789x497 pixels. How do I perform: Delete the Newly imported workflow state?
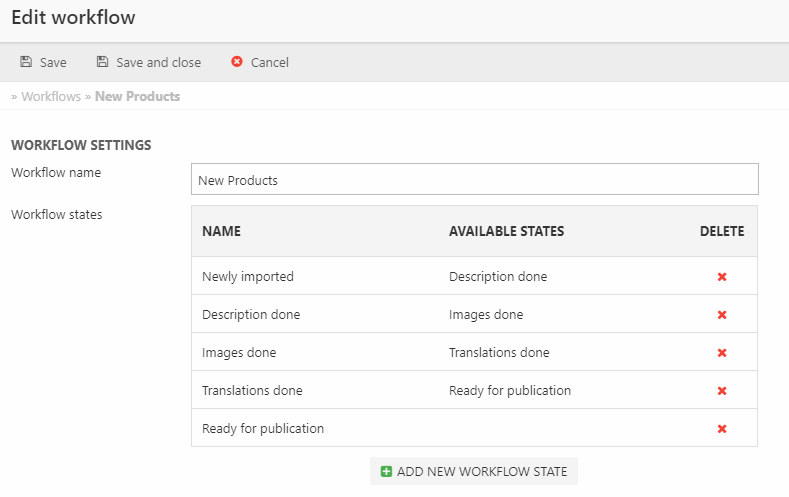(x=722, y=277)
